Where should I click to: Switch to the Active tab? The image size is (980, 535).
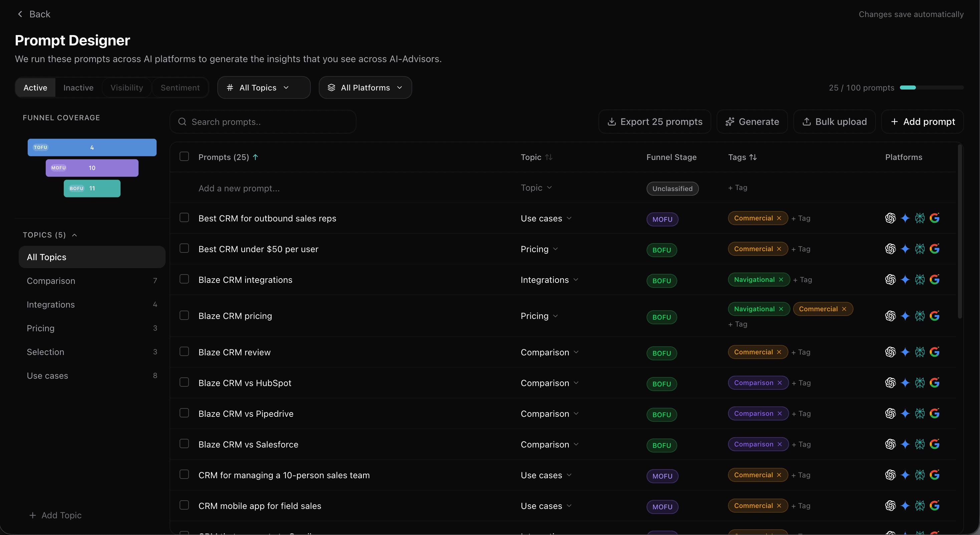35,87
